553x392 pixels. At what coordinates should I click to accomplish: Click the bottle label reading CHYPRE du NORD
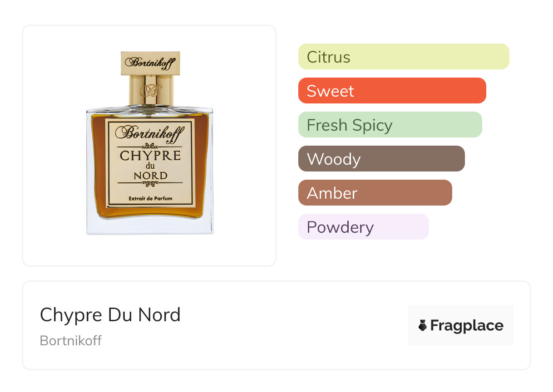click(150, 163)
